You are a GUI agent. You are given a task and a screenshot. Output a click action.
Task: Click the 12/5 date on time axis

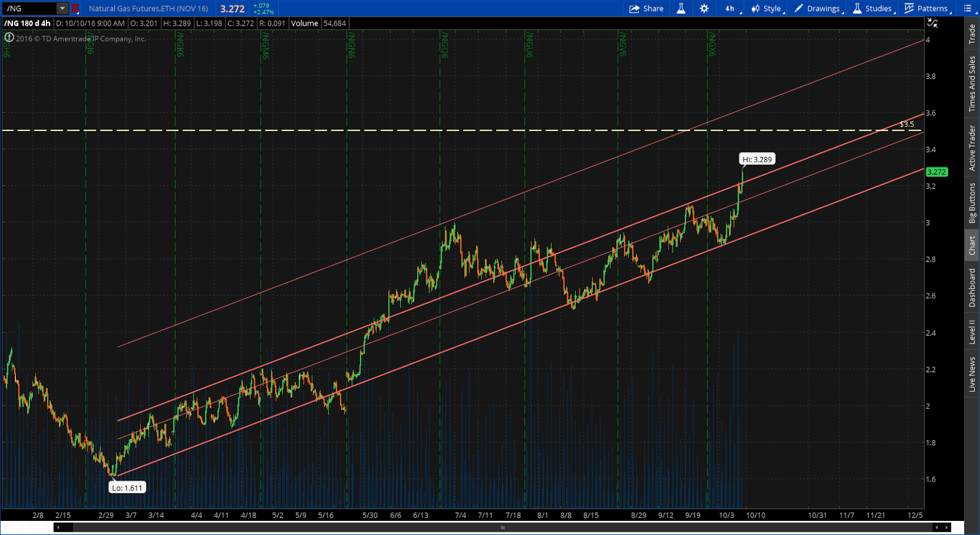point(915,515)
